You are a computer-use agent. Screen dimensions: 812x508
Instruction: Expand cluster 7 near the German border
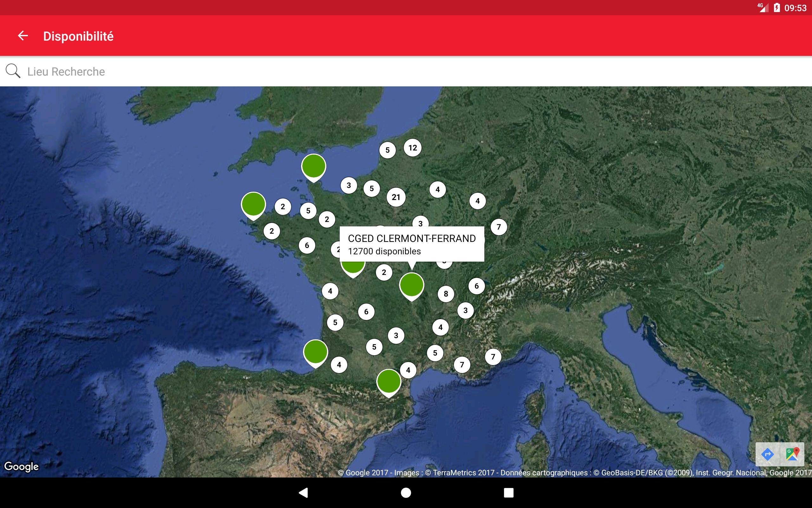[499, 227]
